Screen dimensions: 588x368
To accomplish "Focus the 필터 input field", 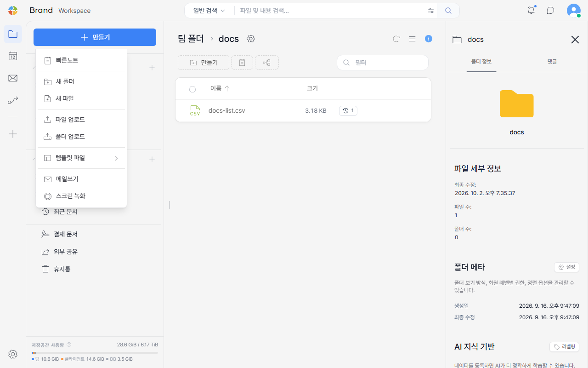I will click(x=383, y=63).
